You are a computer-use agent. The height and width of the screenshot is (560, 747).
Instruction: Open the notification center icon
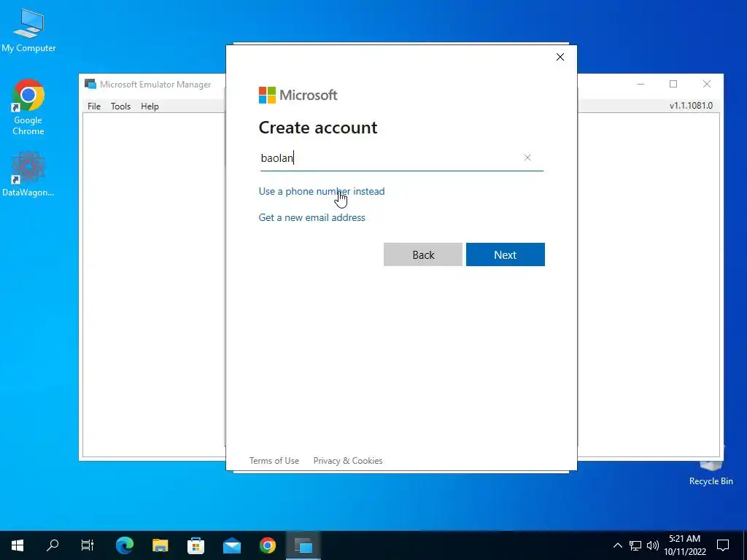click(723, 545)
